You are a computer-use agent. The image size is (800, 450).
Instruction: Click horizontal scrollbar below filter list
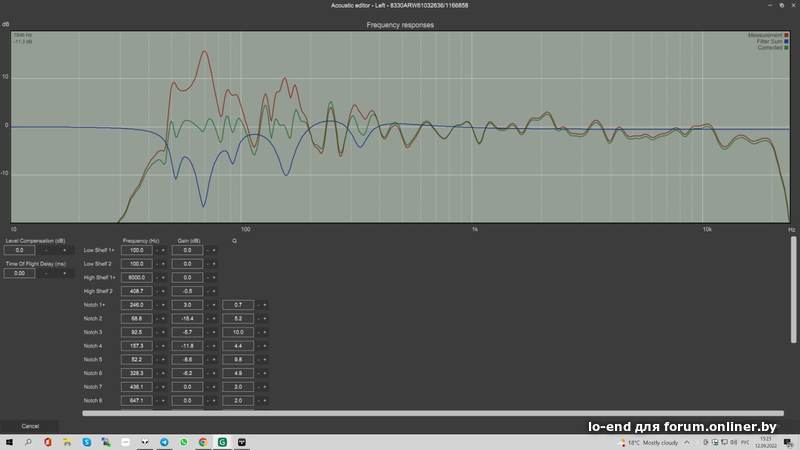coord(433,413)
